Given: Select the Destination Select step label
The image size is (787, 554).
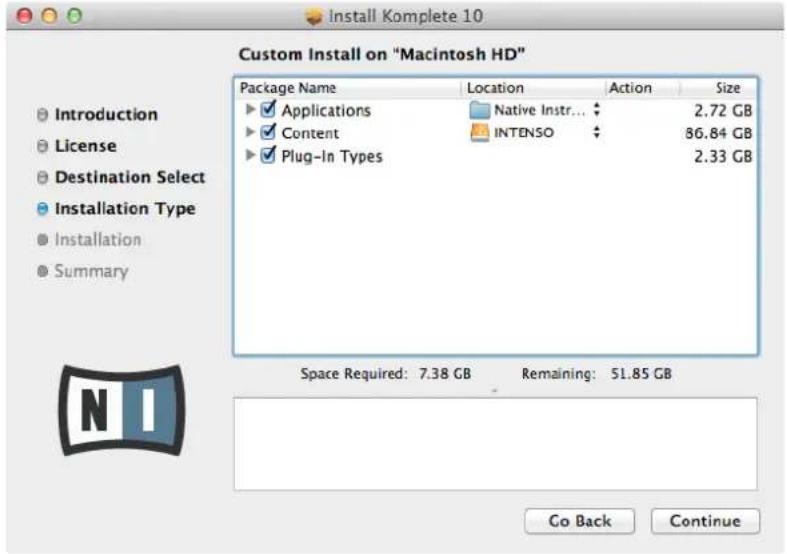Looking at the screenshot, I should 130,177.
